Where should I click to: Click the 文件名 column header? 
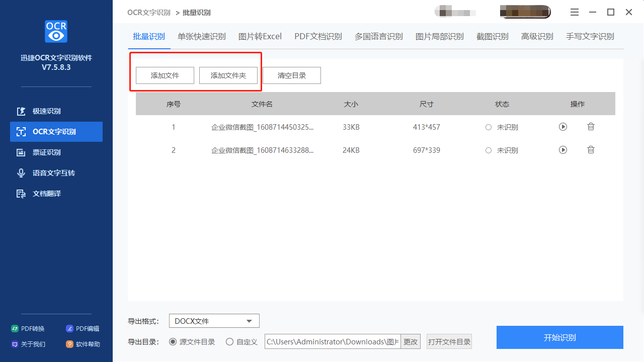tap(262, 104)
